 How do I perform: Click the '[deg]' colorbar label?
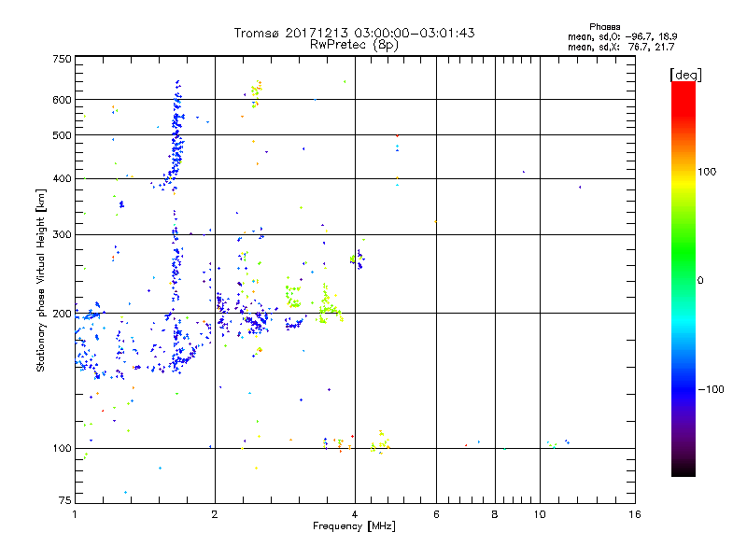click(x=685, y=75)
